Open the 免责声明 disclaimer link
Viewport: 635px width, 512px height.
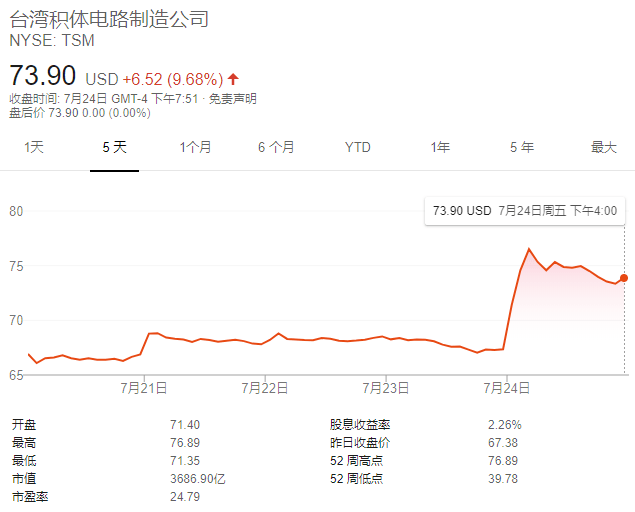point(233,98)
